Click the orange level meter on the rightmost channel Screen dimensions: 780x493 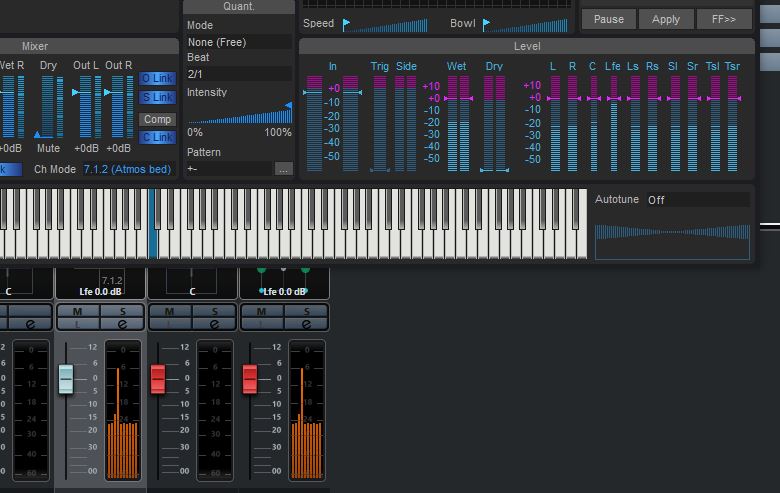306,411
